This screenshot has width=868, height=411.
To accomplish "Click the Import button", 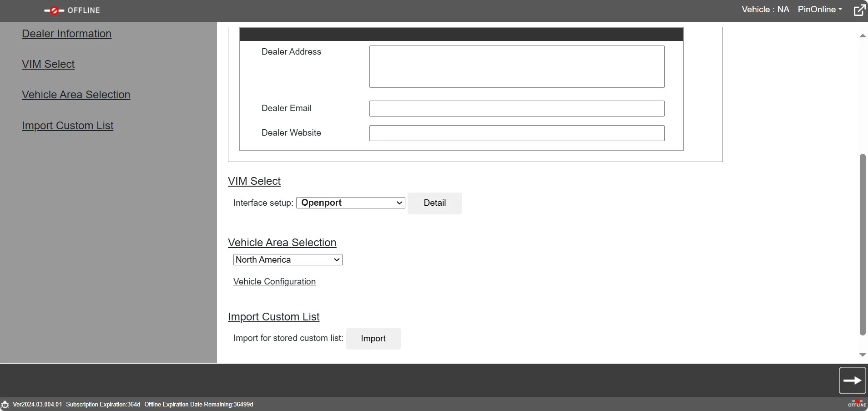I will point(373,339).
